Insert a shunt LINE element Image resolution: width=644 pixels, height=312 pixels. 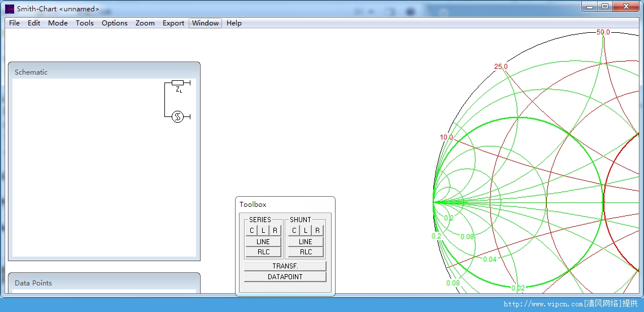click(306, 242)
